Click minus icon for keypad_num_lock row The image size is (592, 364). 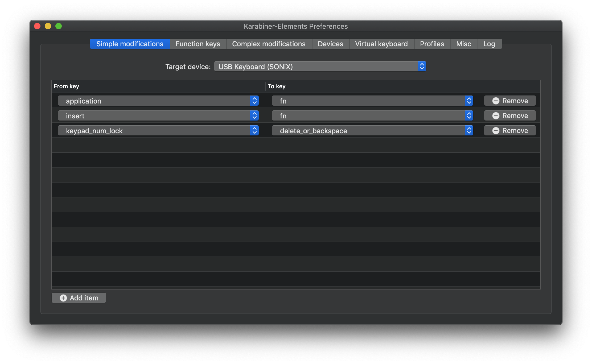click(x=496, y=131)
